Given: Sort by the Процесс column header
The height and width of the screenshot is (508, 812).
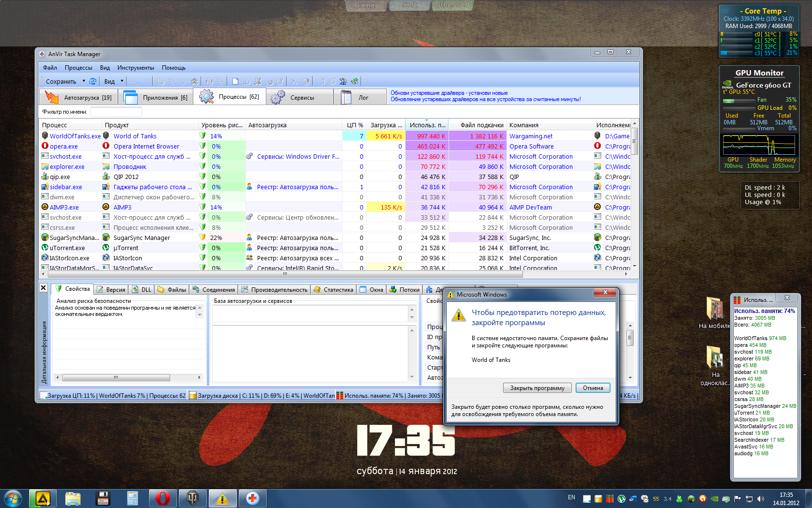Looking at the screenshot, I should point(71,125).
